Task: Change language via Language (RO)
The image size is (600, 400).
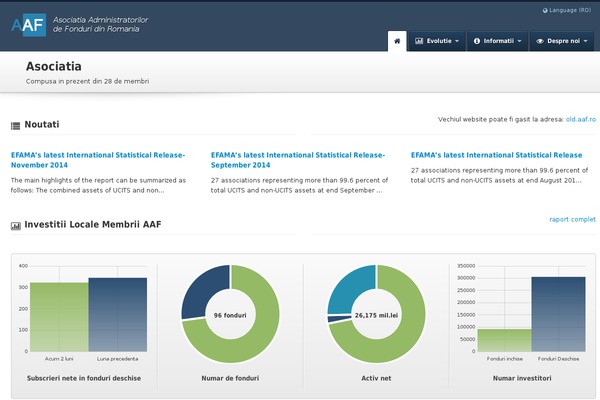Action: (x=567, y=10)
